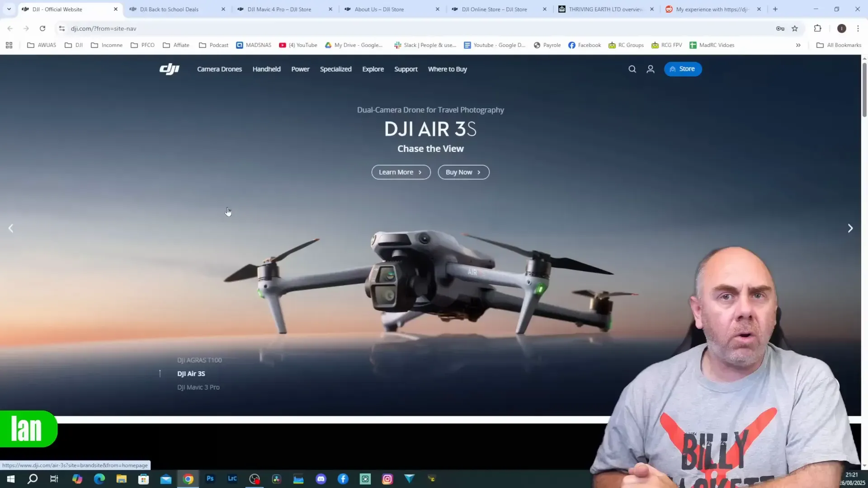Go to next hero slide
Viewport: 868px width, 488px height.
pyautogui.click(x=850, y=228)
